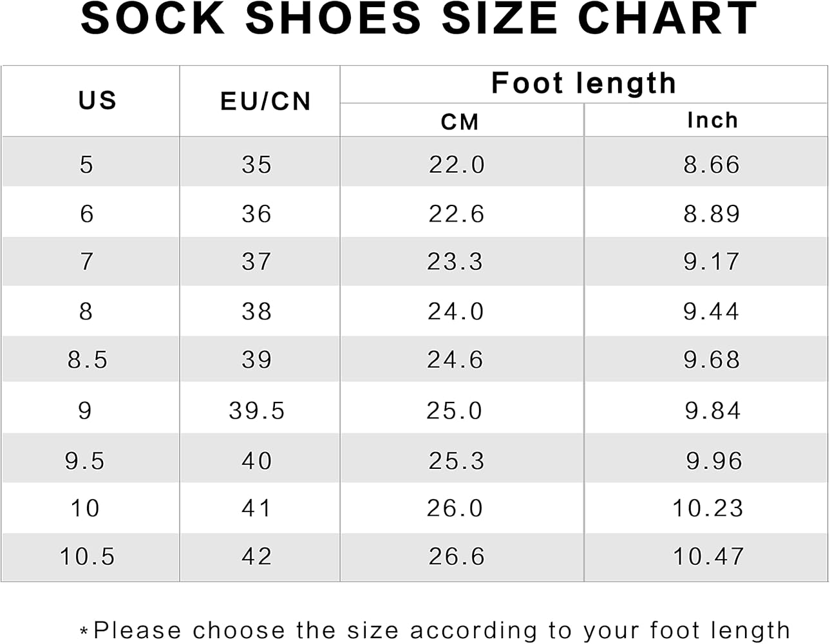
Task: Select the 23.3 CM foot length cell
Action: pyautogui.click(x=455, y=261)
